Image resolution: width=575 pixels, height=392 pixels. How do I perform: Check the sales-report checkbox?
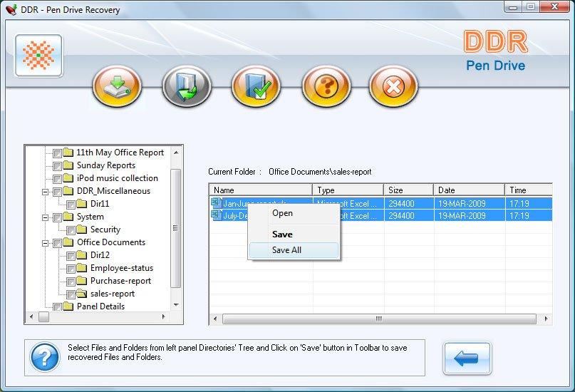click(x=71, y=294)
